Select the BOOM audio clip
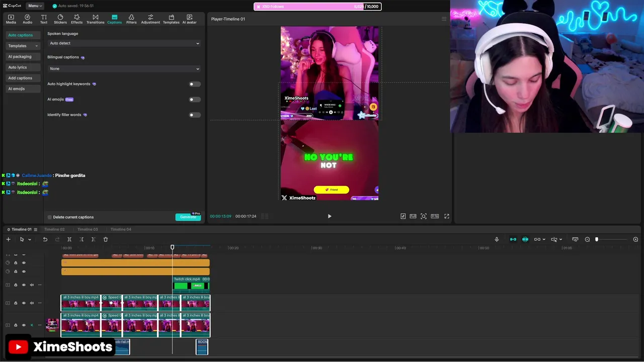644x362 pixels. [x=202, y=347]
